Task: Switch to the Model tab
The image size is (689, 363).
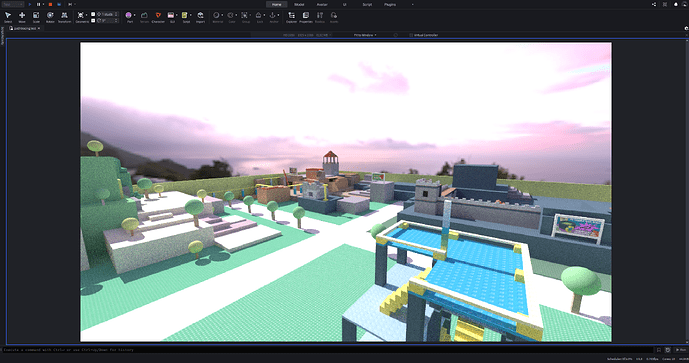Action: tap(299, 4)
